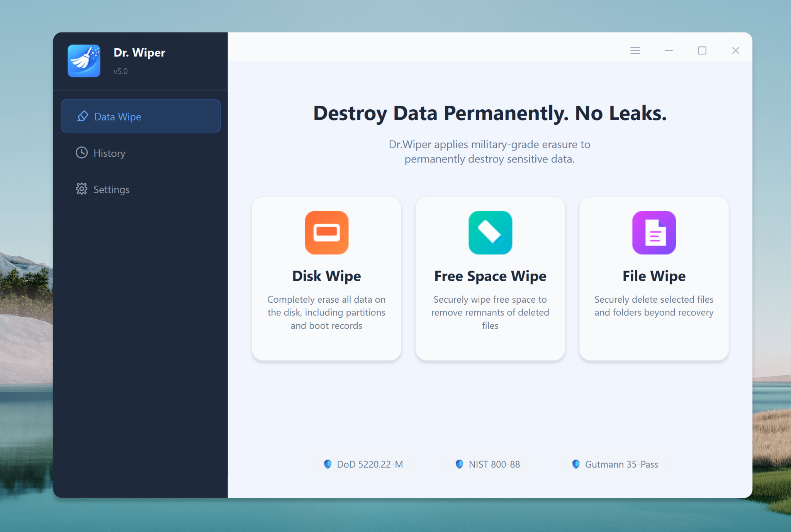Click the Disk Wipe orange drive icon

point(326,233)
